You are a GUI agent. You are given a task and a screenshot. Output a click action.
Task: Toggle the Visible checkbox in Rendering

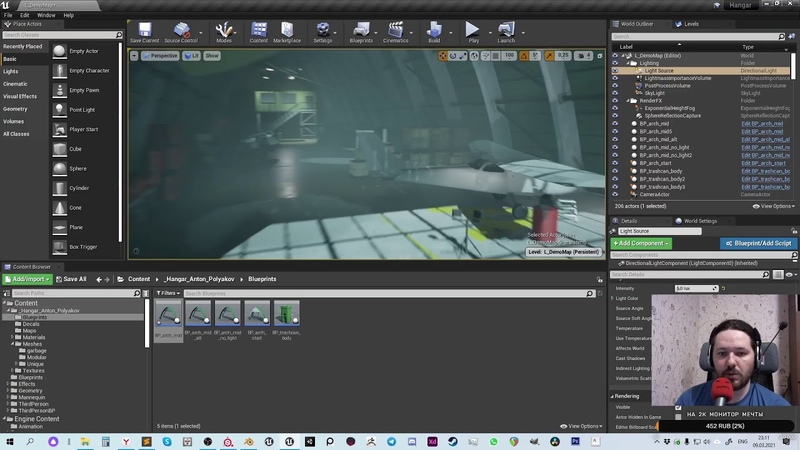pyautogui.click(x=678, y=407)
